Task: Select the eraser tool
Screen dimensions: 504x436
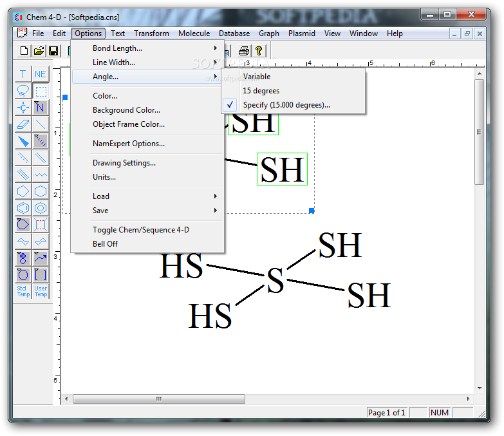Action: tap(23, 124)
